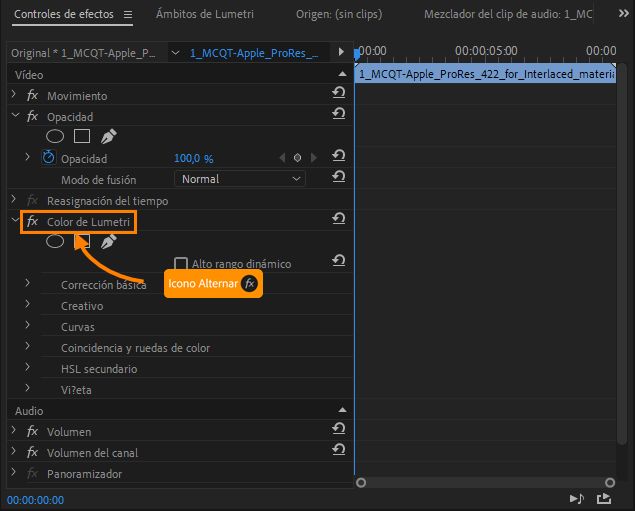This screenshot has width=635, height=511.
Task: Select pen mask tool under Color de Lumetri
Action: coord(109,242)
